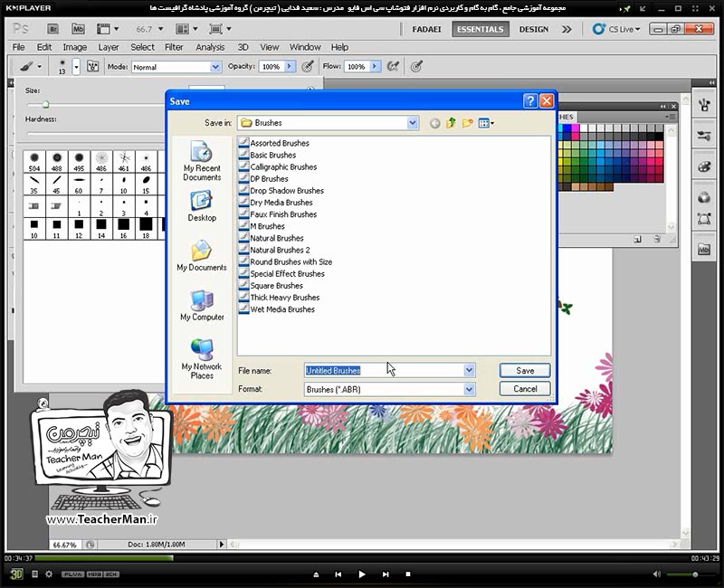Switch to the FADAEI workspace

(426, 29)
